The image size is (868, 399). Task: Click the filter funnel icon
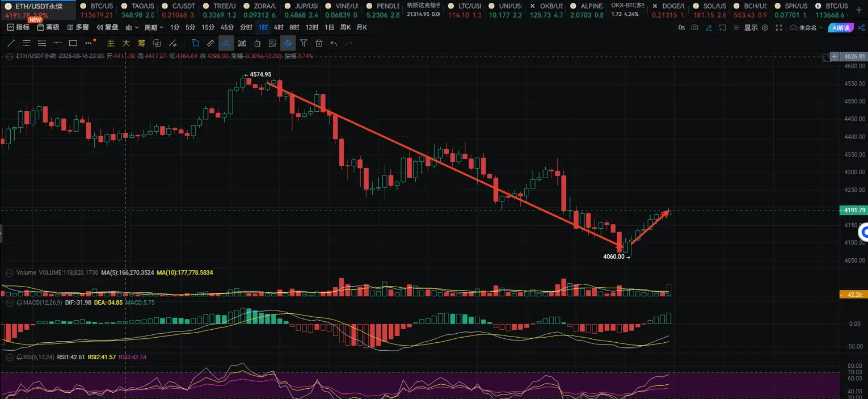coord(304,43)
